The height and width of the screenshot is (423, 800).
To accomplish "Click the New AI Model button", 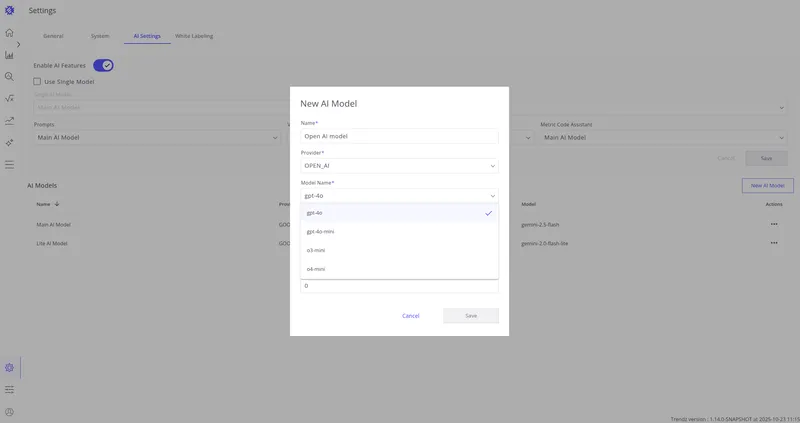I will coord(767,186).
